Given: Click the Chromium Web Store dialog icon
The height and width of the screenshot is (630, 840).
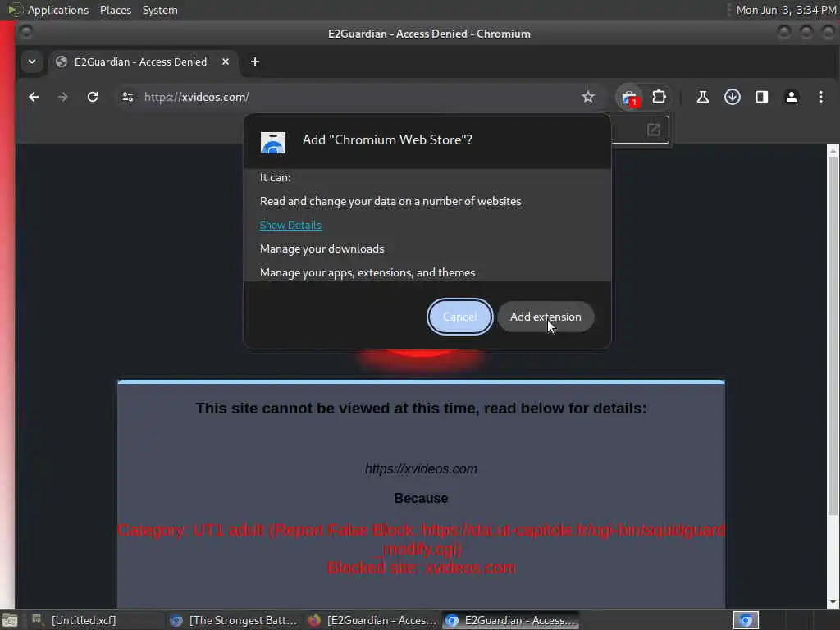Looking at the screenshot, I should pyautogui.click(x=272, y=143).
